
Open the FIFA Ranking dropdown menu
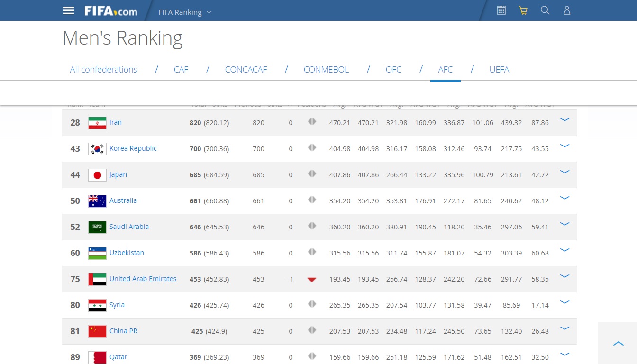pyautogui.click(x=185, y=12)
